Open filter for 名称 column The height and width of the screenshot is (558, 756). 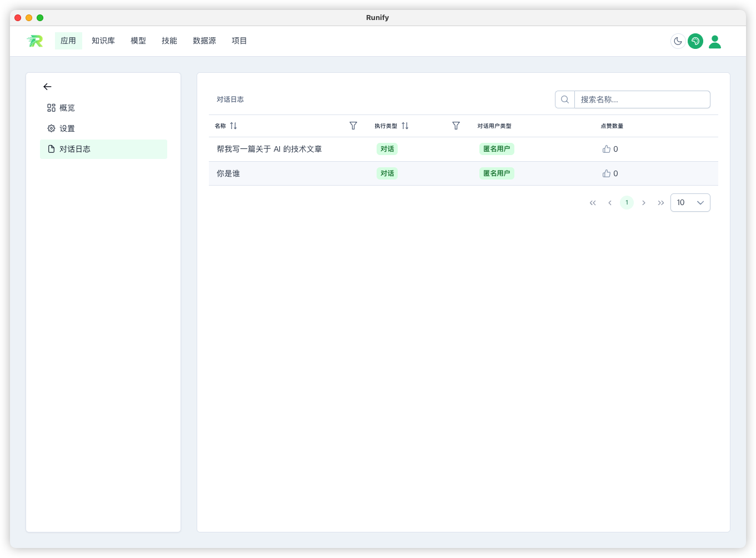(x=353, y=126)
